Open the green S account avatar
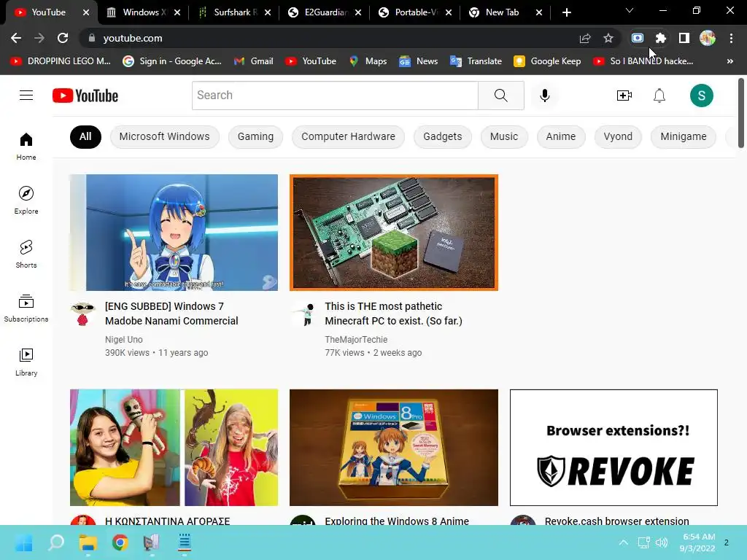 pyautogui.click(x=701, y=96)
